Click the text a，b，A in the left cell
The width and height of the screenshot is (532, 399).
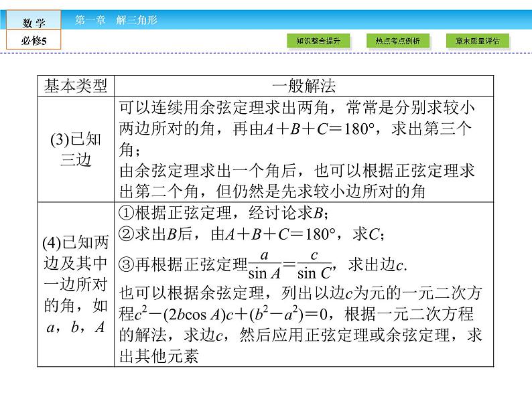coord(75,327)
